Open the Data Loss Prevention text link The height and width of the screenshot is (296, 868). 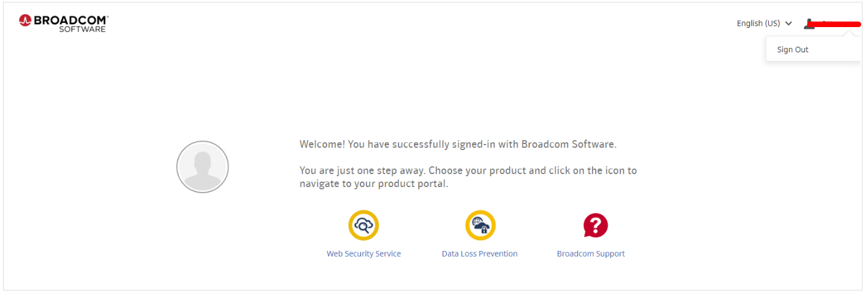coord(479,254)
